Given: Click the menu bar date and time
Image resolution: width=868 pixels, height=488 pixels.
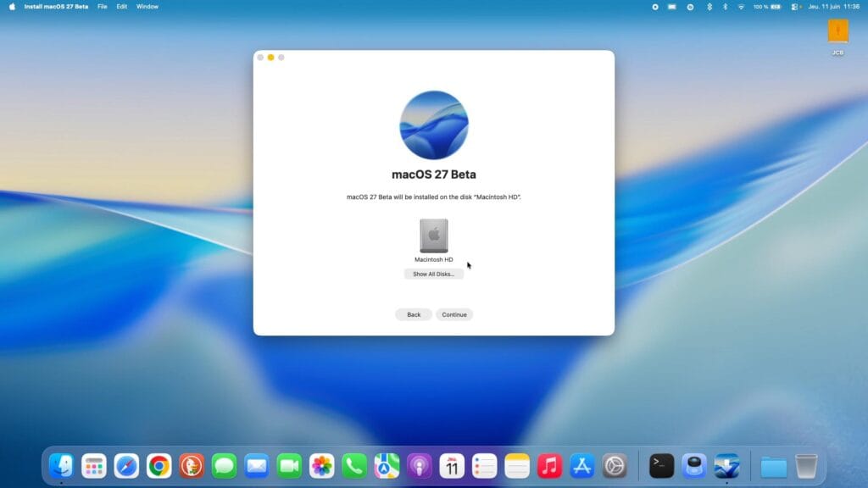Looking at the screenshot, I should 834,7.
